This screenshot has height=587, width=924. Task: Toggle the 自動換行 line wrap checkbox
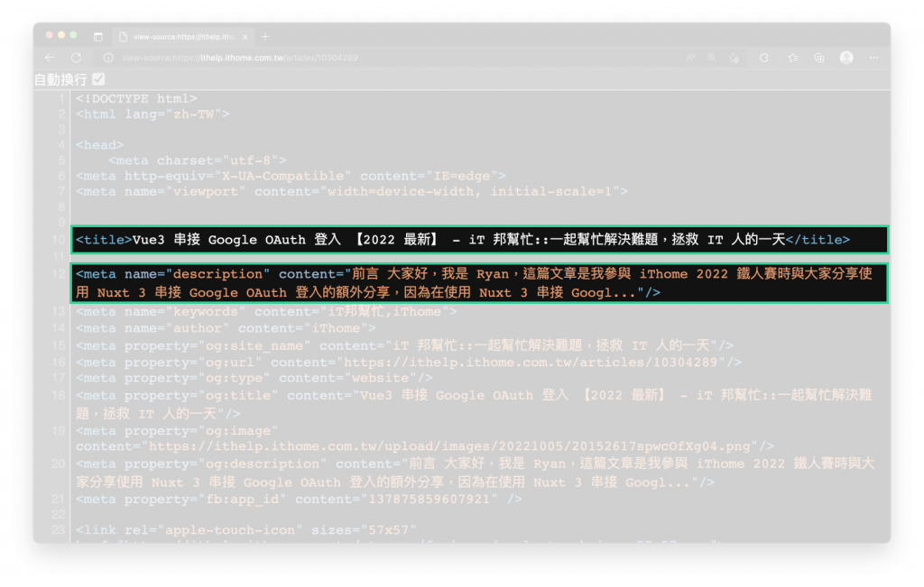point(99,78)
